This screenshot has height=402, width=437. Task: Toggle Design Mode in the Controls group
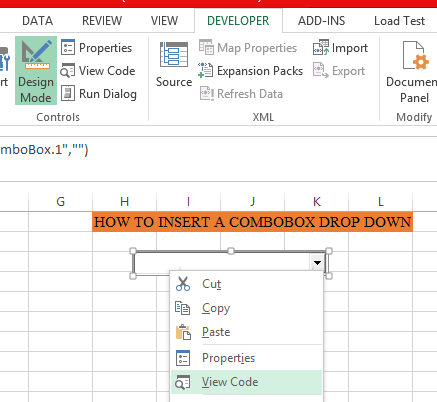pos(36,71)
